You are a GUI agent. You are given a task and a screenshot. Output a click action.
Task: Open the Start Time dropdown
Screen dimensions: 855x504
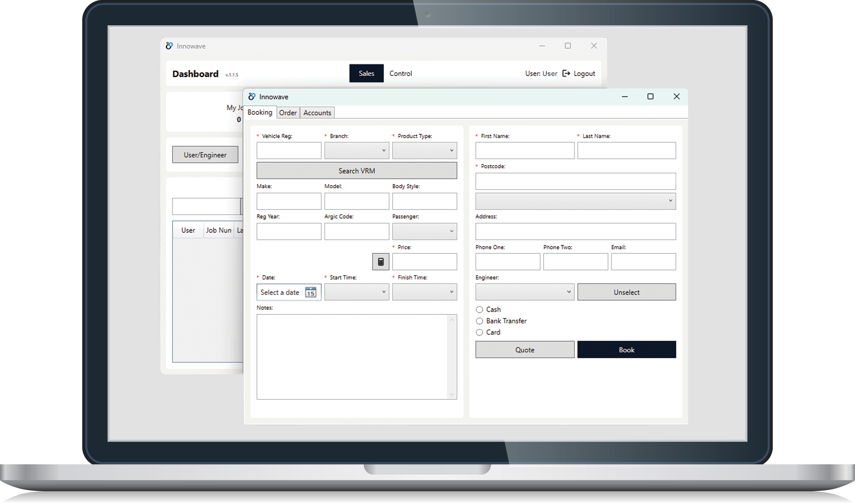tap(356, 292)
